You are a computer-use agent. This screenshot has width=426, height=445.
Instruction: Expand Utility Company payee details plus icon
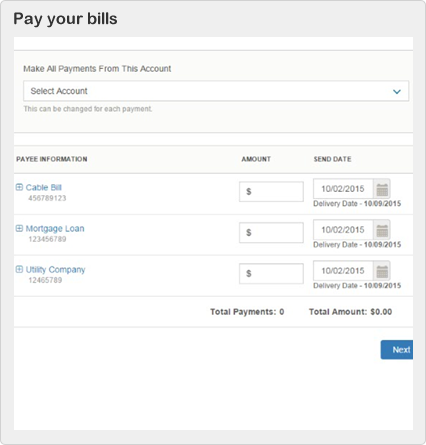19,269
